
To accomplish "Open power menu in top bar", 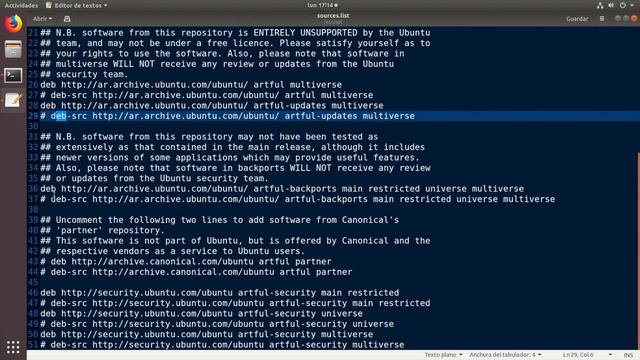I will tap(622, 5).
